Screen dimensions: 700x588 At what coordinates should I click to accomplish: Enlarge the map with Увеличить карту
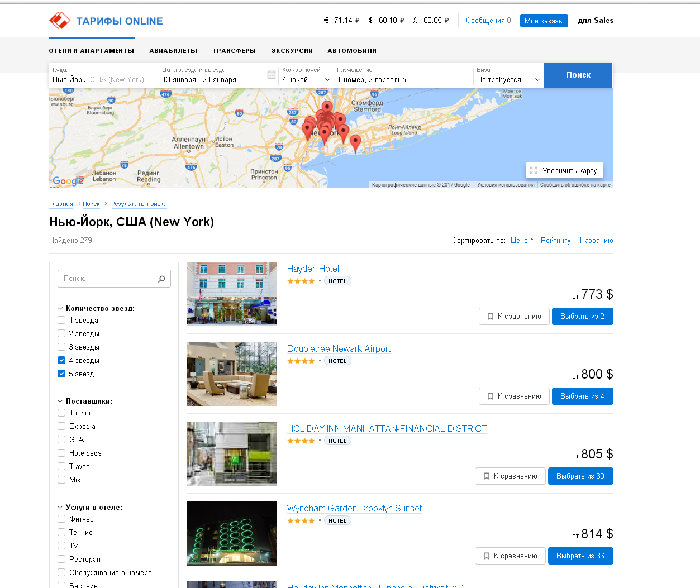point(564,170)
